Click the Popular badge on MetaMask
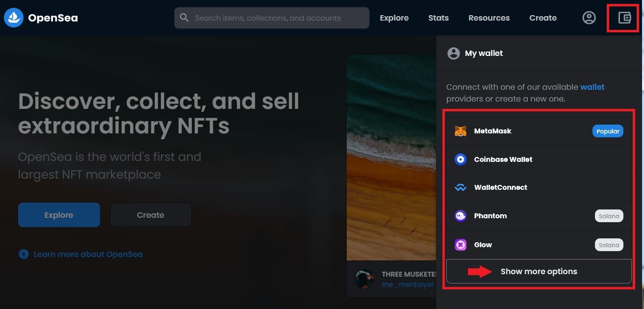 608,131
